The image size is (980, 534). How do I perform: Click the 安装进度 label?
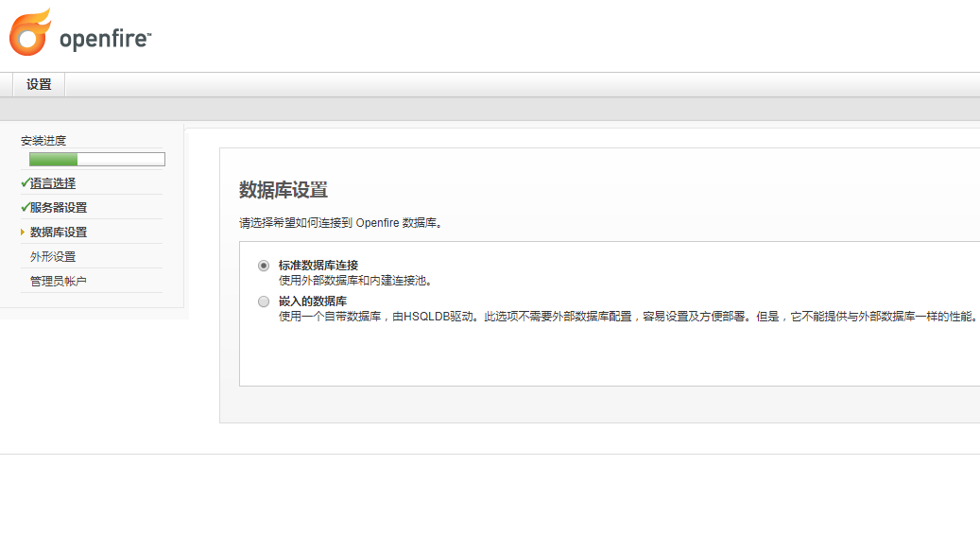coord(43,141)
